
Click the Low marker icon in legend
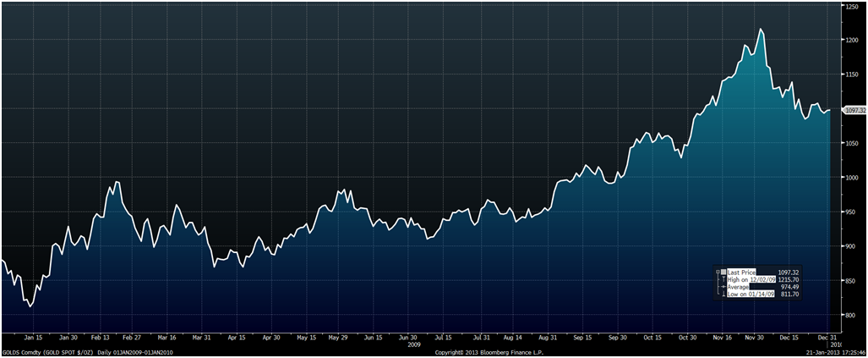[723, 294]
